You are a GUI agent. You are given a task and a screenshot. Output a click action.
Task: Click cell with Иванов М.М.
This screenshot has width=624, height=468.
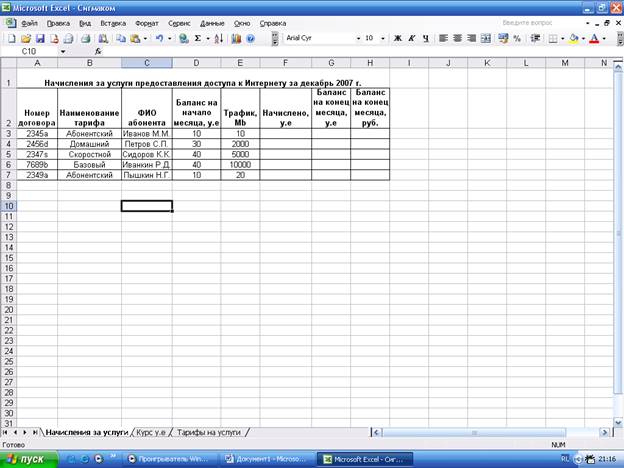tap(147, 134)
